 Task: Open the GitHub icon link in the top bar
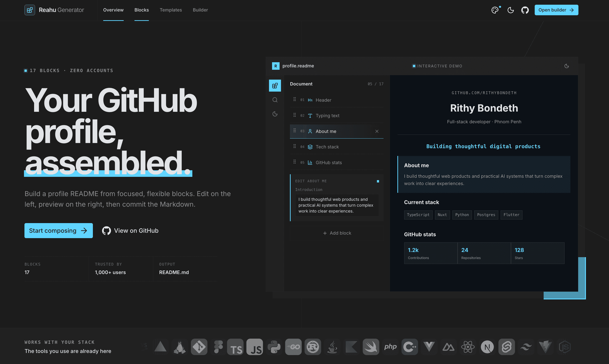tap(525, 10)
